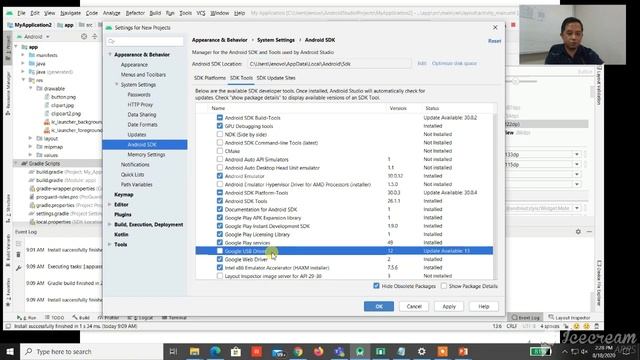Click the Windows taskbar search box

click(x=91, y=351)
